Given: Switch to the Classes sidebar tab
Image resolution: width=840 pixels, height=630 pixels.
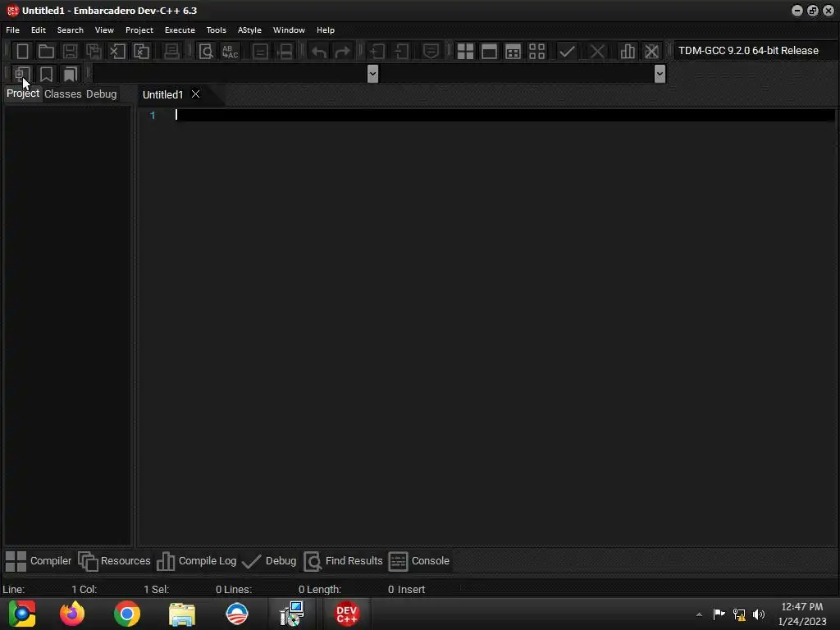Looking at the screenshot, I should (62, 94).
